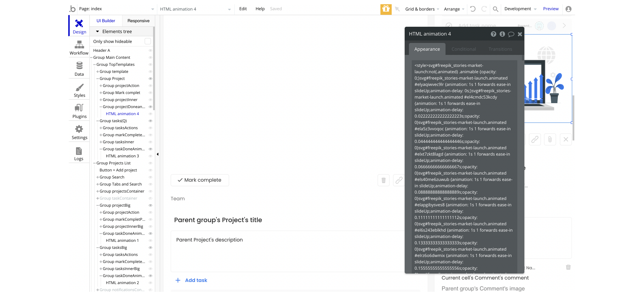Click the search magnifier icon
This screenshot has height=295, width=644.
click(495, 9)
